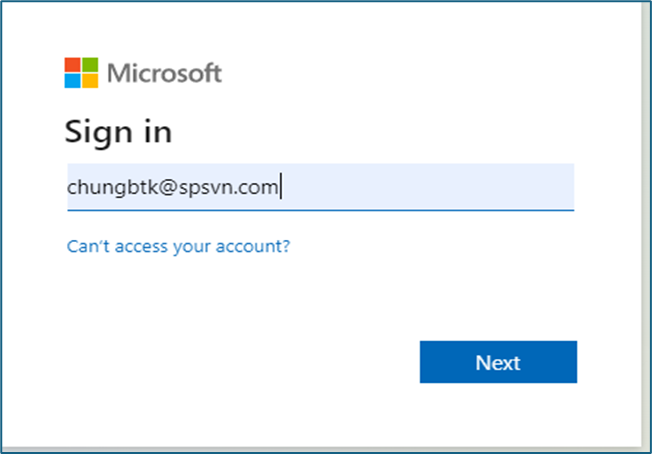Click empty space right of the email text
Image resolution: width=652 pixels, height=454 pixels.
(x=430, y=187)
